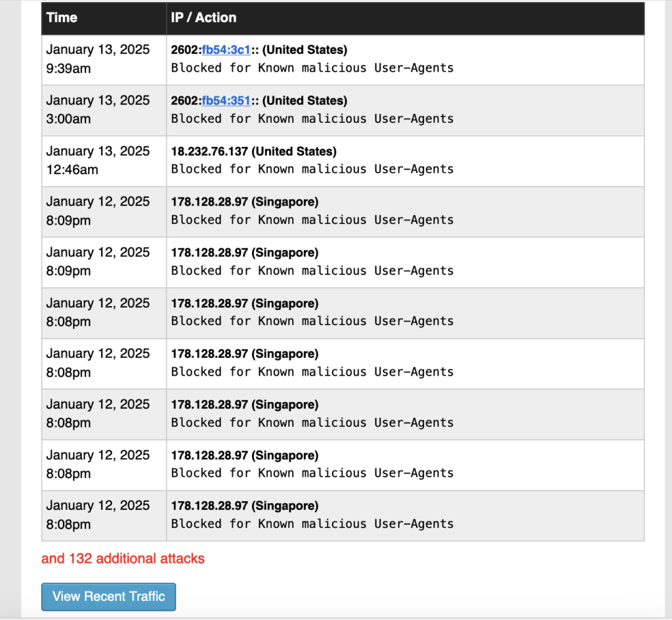Click the View Recent Traffic button

(x=108, y=596)
